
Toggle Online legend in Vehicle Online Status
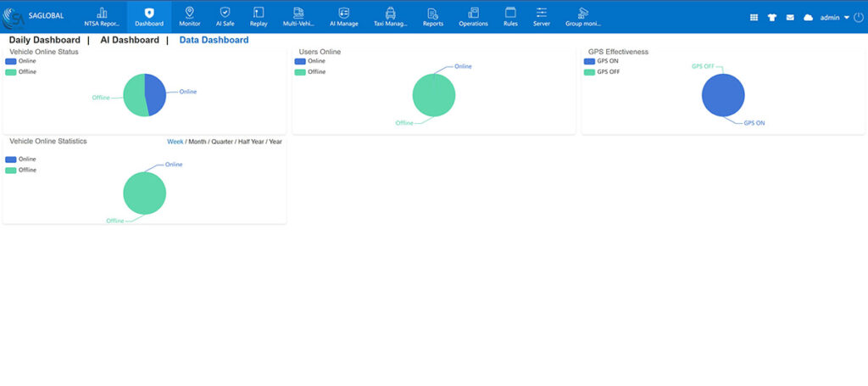click(x=20, y=61)
